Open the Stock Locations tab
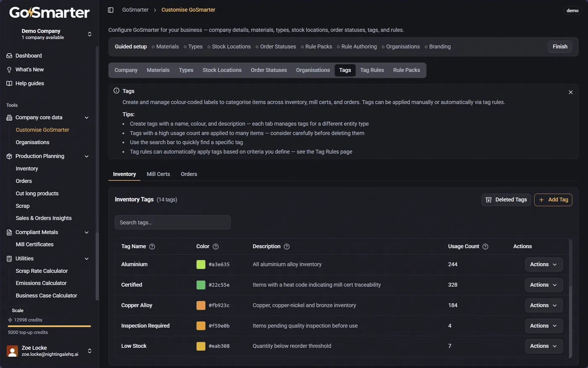 click(x=222, y=70)
